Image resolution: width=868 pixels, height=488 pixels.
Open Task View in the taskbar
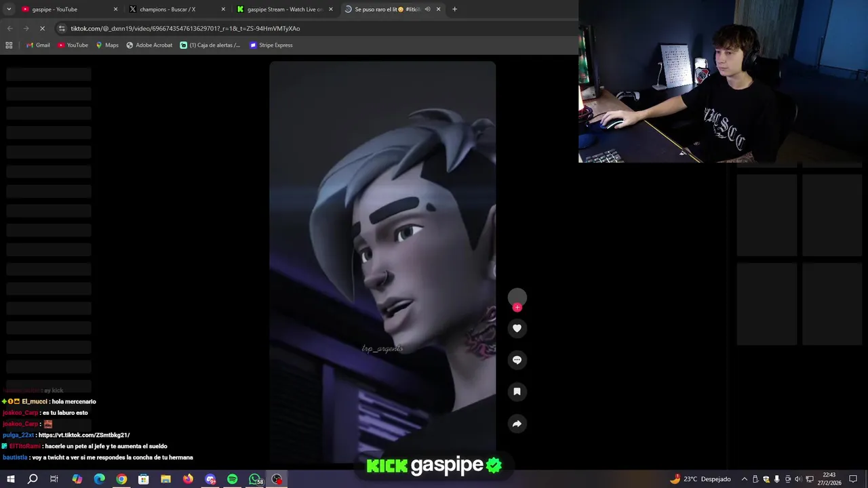[x=54, y=479]
